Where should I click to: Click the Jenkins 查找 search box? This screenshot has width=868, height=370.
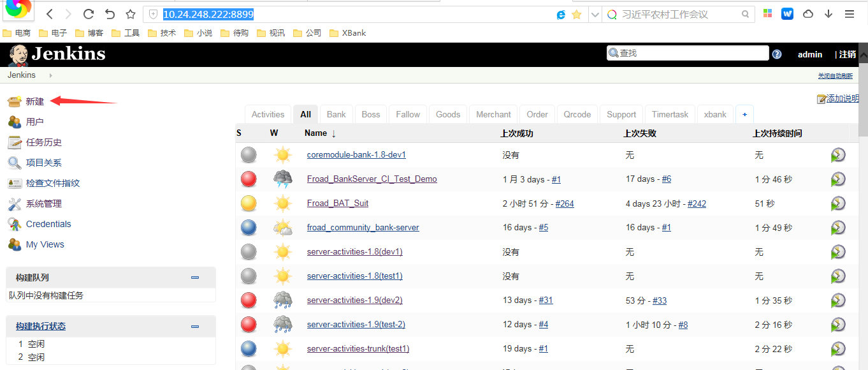coord(688,53)
